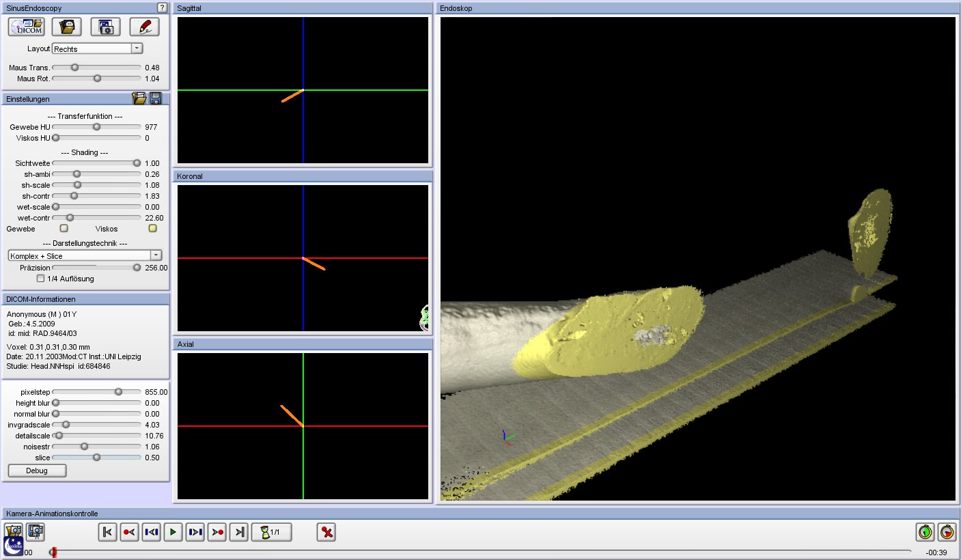Select the red pencil annotation tool

144,27
